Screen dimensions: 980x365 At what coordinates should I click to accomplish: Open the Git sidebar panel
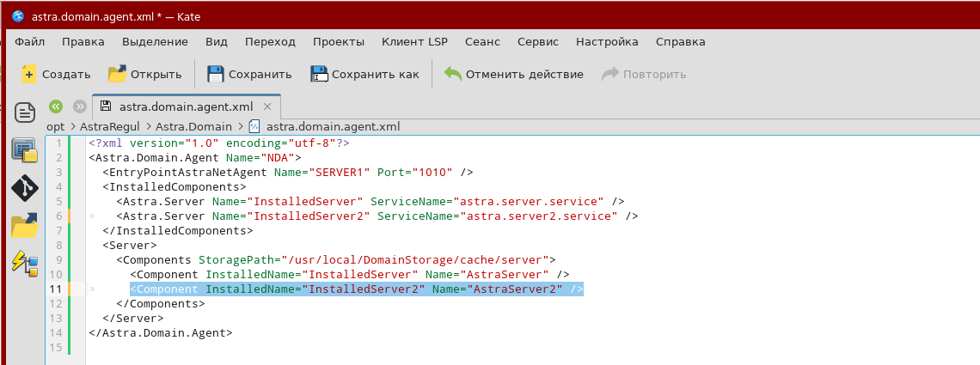25,188
